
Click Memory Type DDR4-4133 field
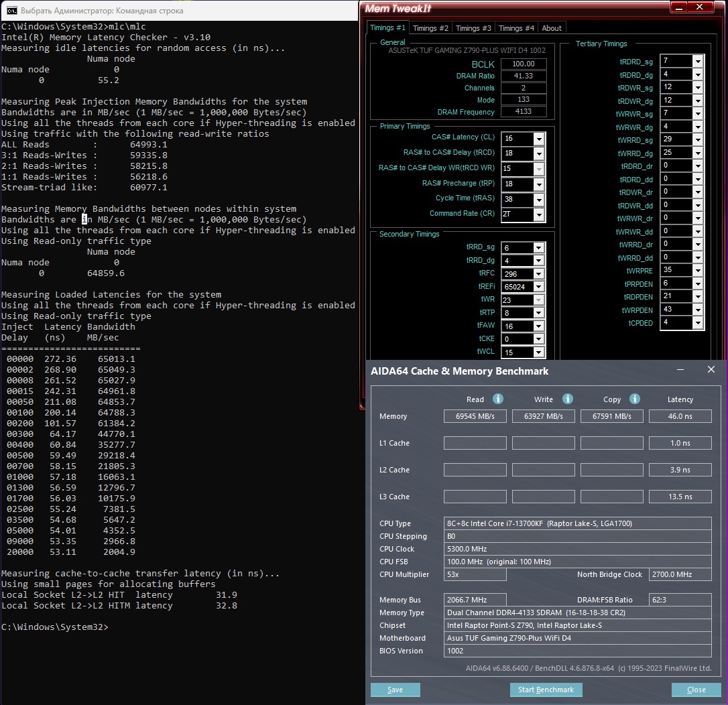(578, 613)
